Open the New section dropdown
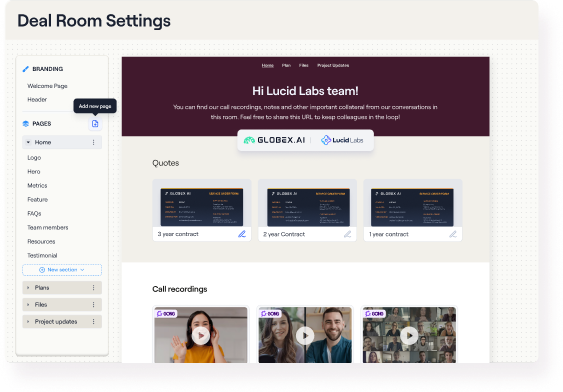This screenshot has width=563, height=392. [x=62, y=270]
